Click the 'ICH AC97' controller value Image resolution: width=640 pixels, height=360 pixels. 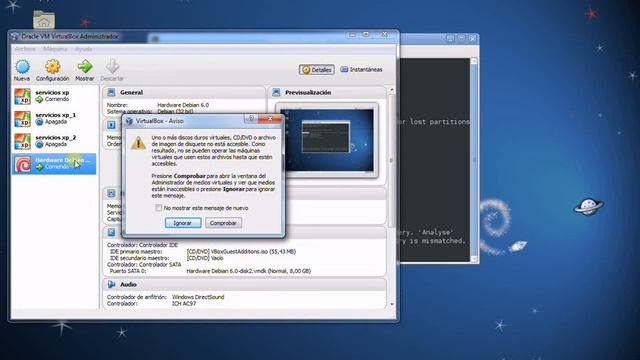(184, 303)
